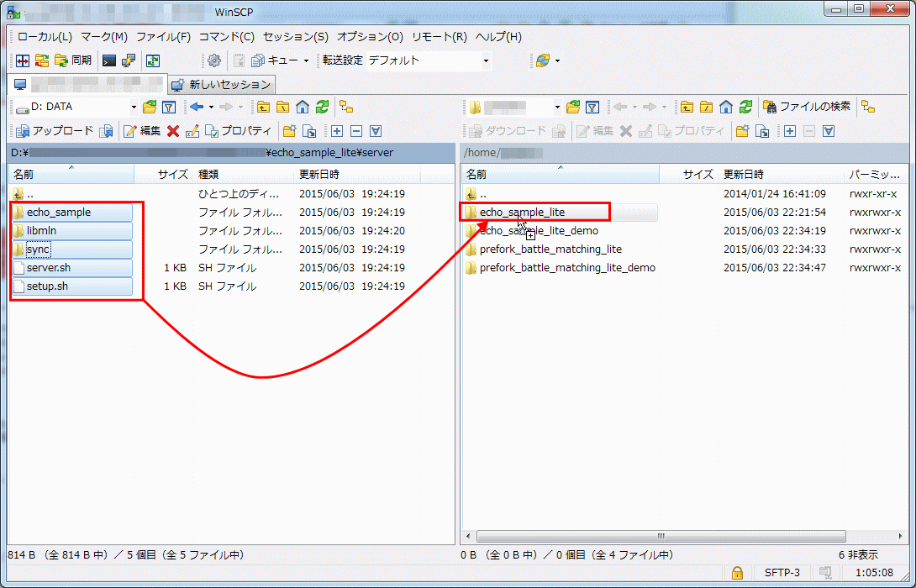916x588 pixels.
Task: Create new local folder icon
Action: (x=289, y=131)
